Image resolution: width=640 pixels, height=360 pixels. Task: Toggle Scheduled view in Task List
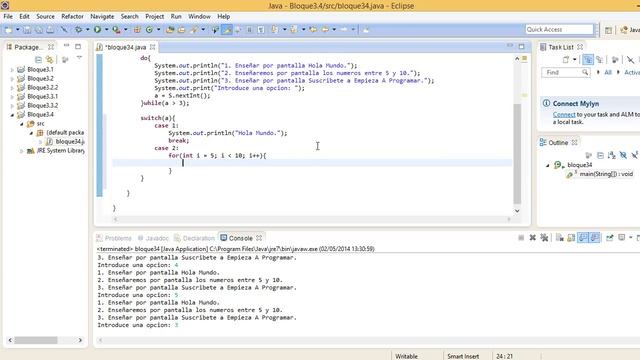pos(599,60)
